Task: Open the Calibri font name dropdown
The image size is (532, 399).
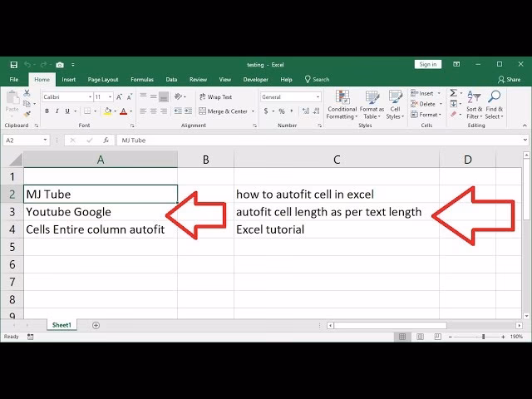Action: click(89, 97)
